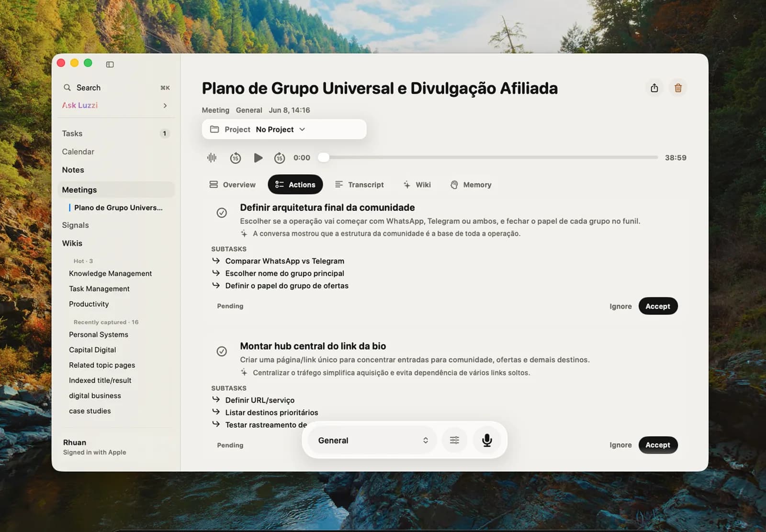The image size is (766, 532).
Task: Switch to the Overview tab
Action: tap(233, 185)
